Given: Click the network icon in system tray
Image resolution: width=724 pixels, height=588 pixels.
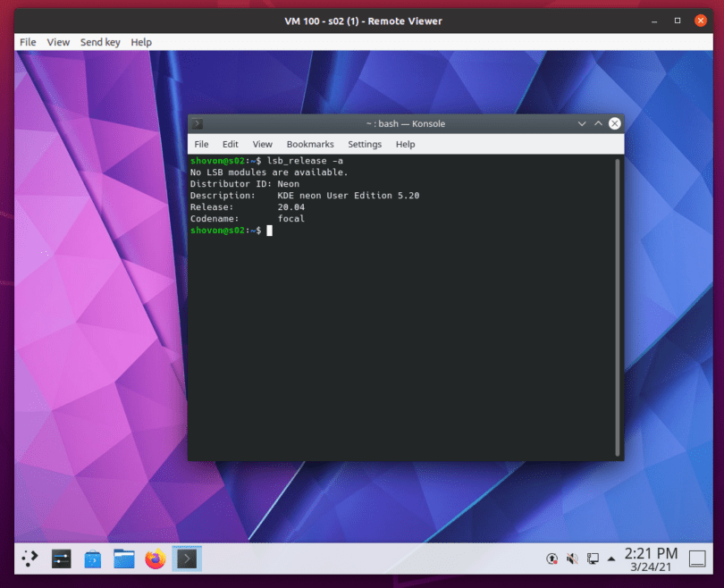Looking at the screenshot, I should point(592,558).
